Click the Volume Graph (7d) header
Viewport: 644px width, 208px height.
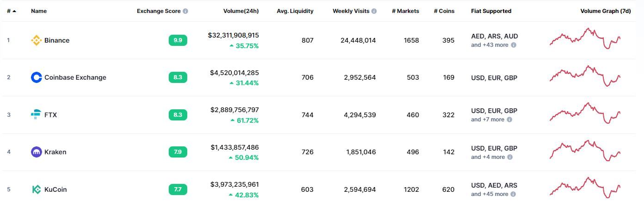tap(606, 11)
